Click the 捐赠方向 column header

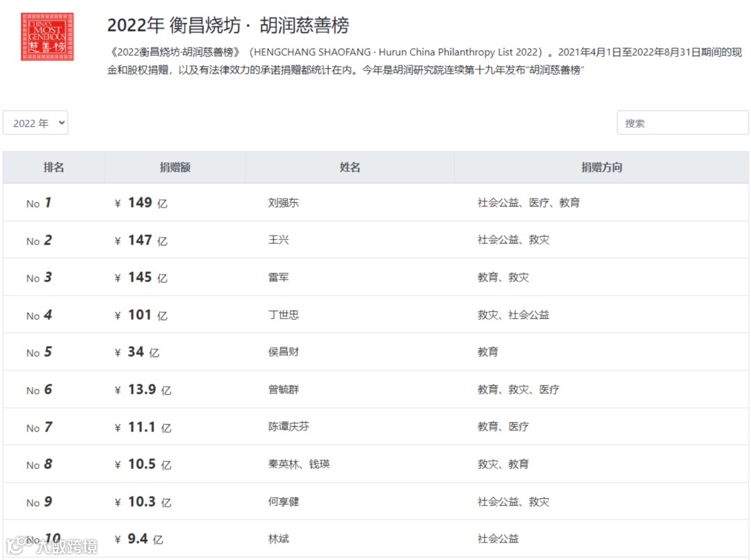(601, 167)
